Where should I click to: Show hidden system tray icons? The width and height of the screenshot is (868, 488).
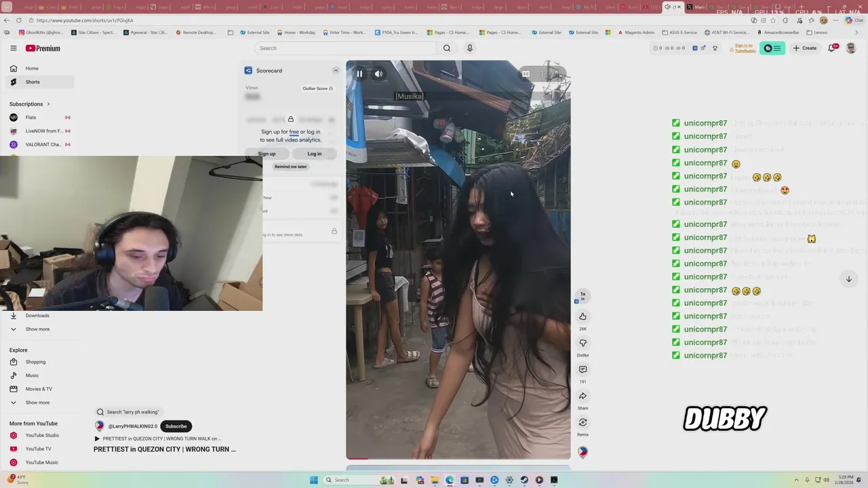pos(796,480)
